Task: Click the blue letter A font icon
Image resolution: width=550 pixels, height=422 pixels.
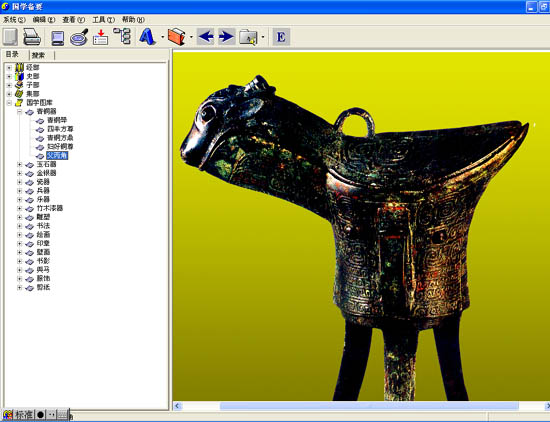Action: pyautogui.click(x=147, y=36)
